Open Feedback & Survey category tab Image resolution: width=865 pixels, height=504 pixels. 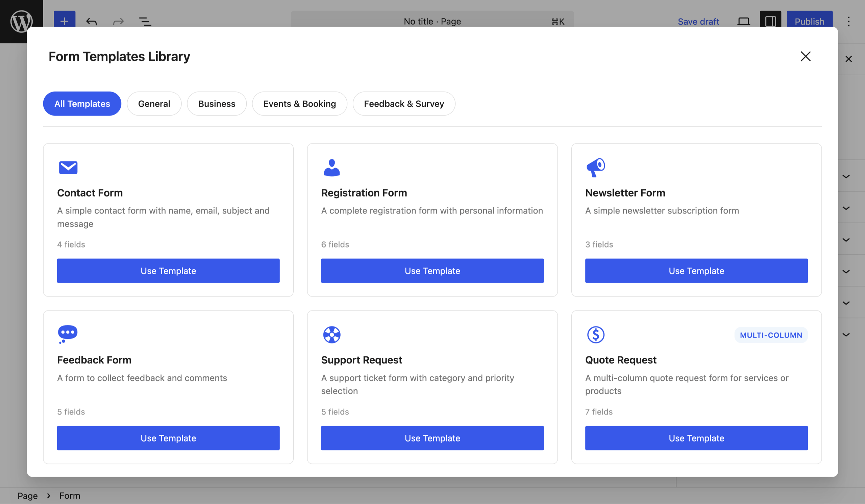404,104
